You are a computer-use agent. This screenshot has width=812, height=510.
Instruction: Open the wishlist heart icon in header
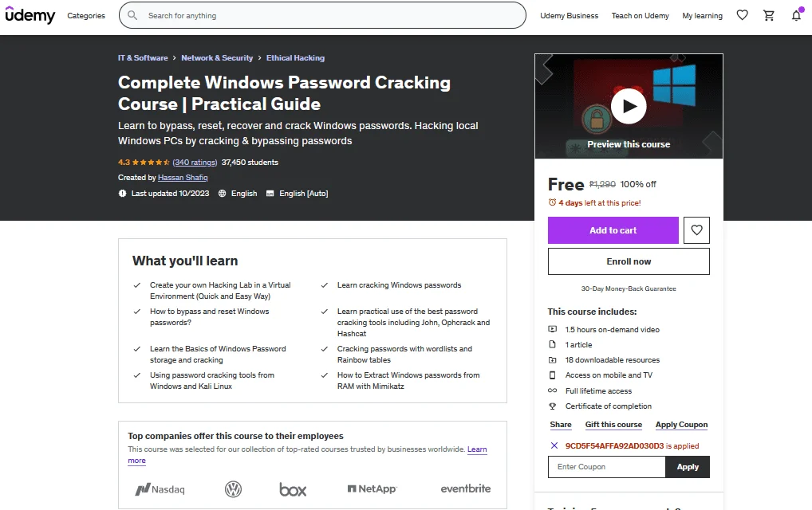coord(742,15)
